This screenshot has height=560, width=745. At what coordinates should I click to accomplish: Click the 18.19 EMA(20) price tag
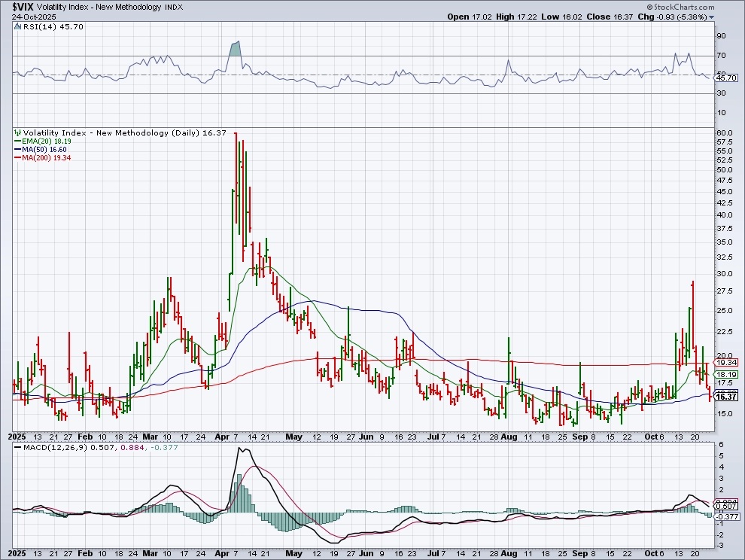(x=725, y=374)
